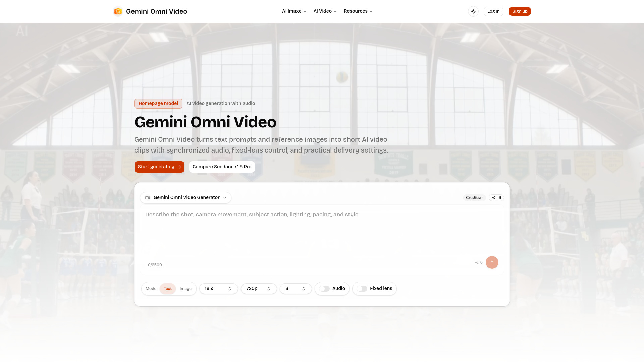Click the 0/2500 character counter
Screen dimensions: 644x362
tap(155, 265)
